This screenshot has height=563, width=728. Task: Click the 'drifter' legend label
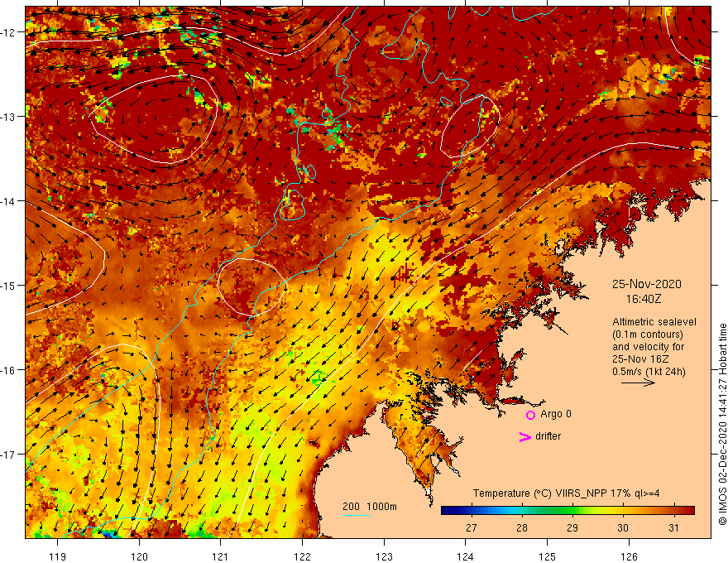coord(548,436)
